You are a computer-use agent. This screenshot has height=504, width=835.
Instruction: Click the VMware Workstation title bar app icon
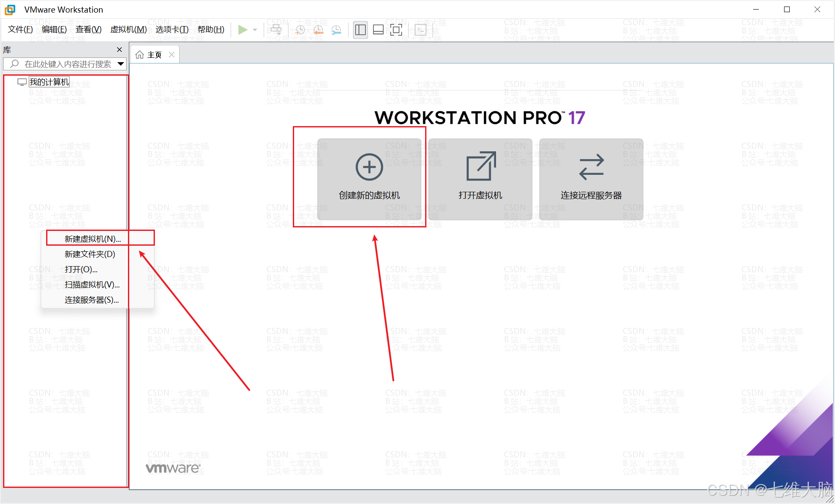coord(10,10)
